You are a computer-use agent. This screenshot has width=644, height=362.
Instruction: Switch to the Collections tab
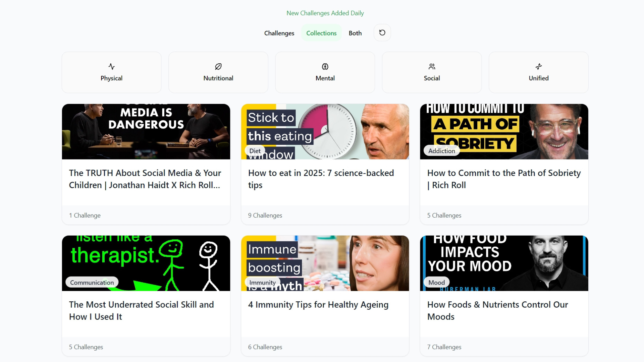321,33
